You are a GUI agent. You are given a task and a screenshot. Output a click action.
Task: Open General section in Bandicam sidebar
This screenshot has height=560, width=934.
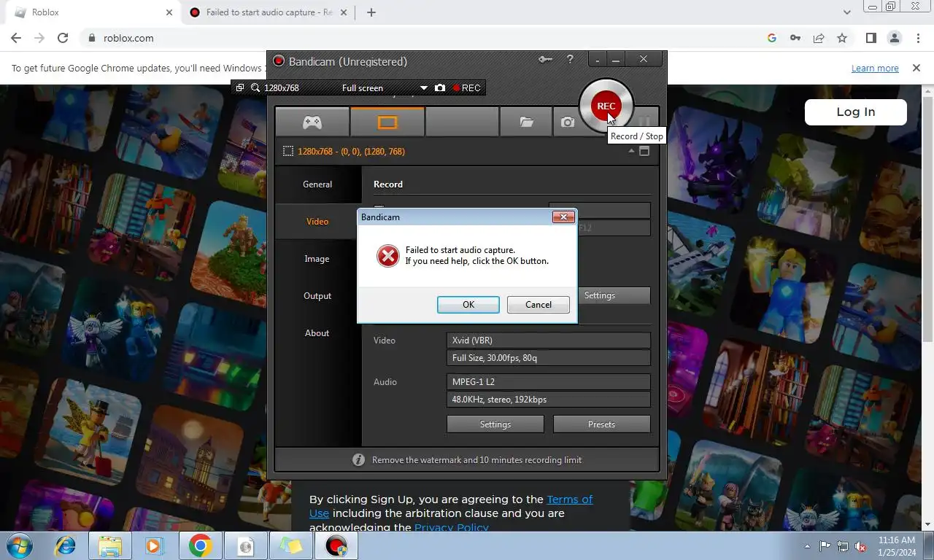point(317,184)
